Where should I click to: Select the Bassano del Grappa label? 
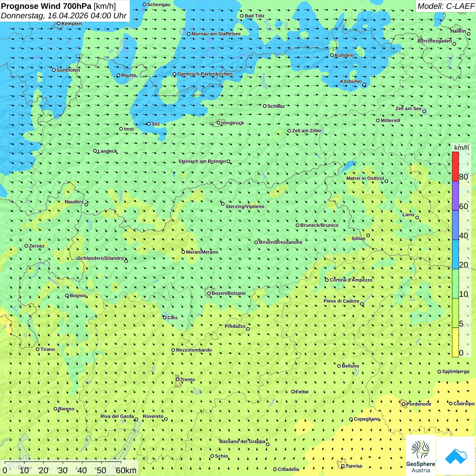pyautogui.click(x=242, y=441)
